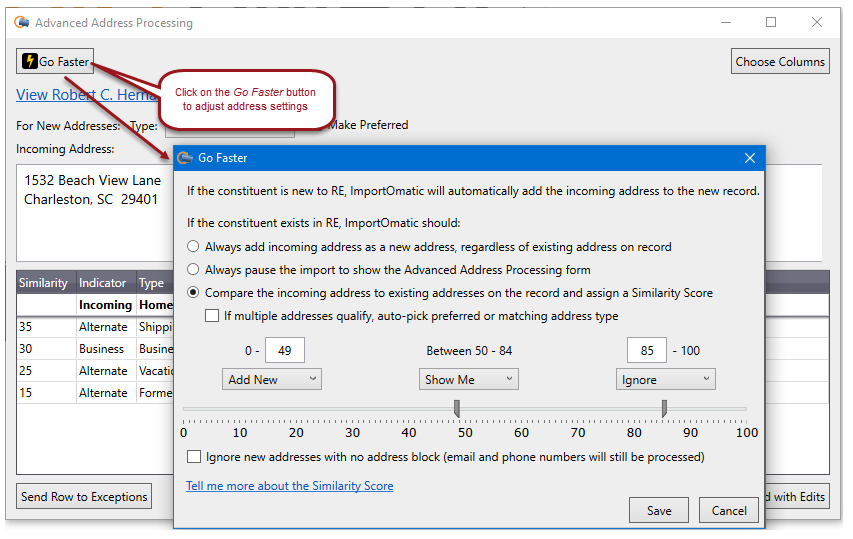Click the Go Faster lightning button

point(55,61)
